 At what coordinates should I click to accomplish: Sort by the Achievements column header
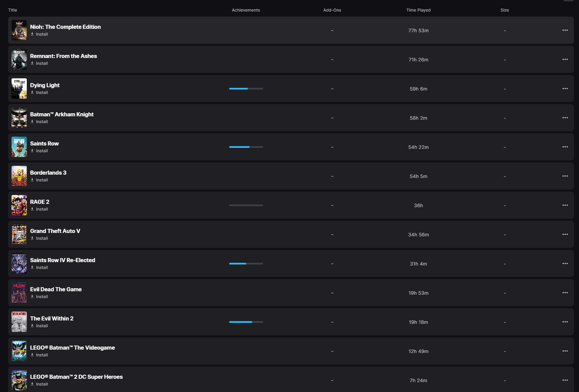point(246,10)
